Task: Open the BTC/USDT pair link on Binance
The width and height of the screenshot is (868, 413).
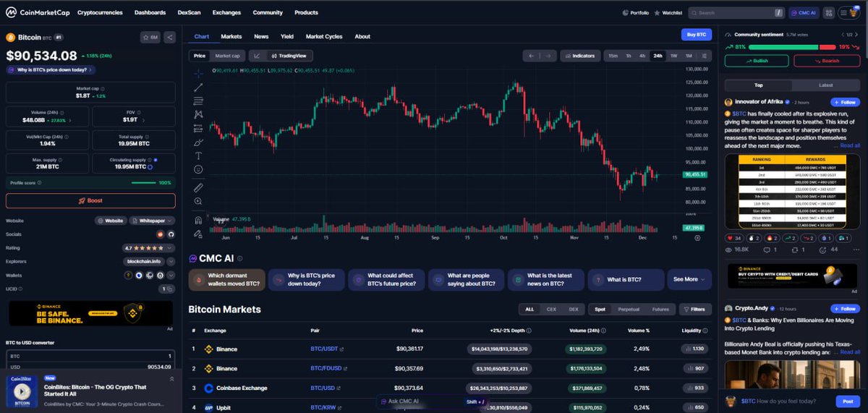Action: [325, 349]
